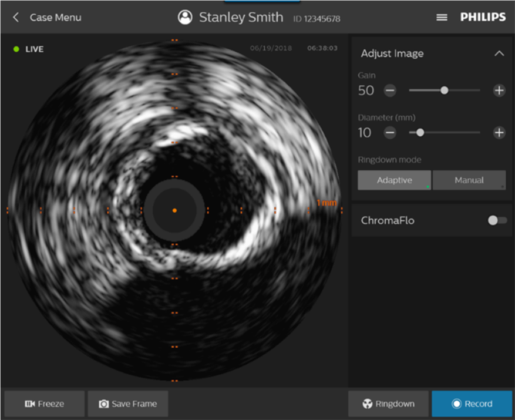The image size is (515, 420).
Task: Click the LIVE status indicator
Action: (x=28, y=49)
